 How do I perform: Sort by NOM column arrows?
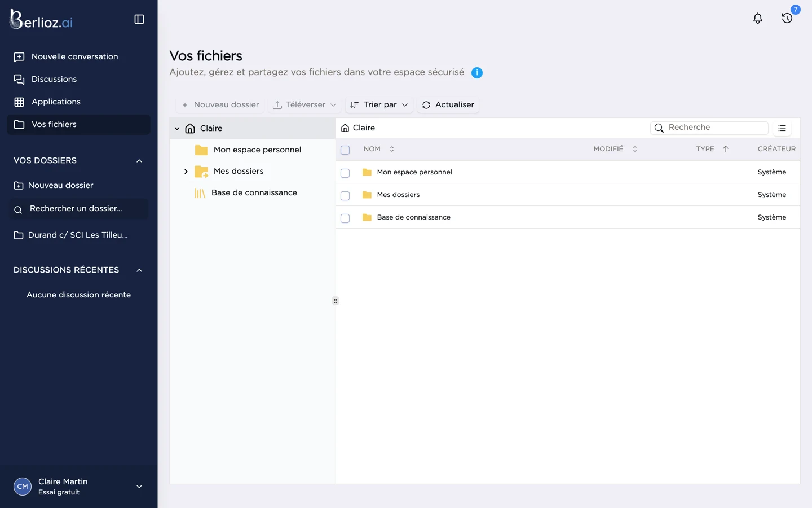pos(392,149)
